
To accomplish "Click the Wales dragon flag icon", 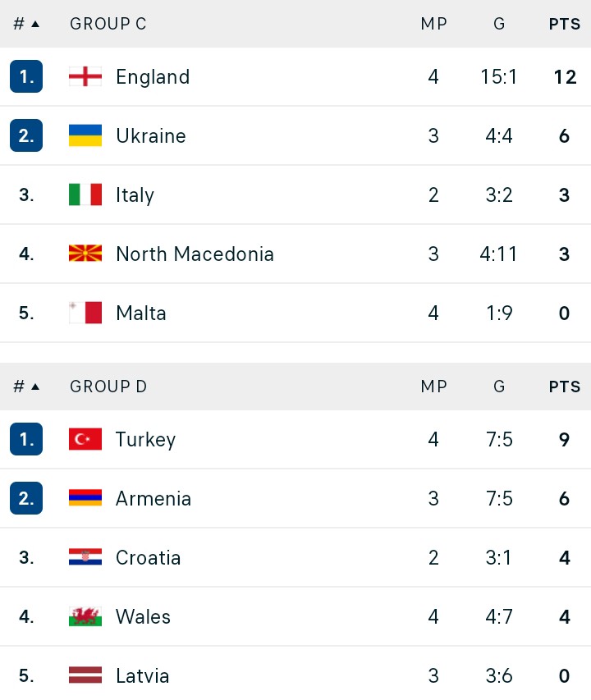I will point(85,616).
